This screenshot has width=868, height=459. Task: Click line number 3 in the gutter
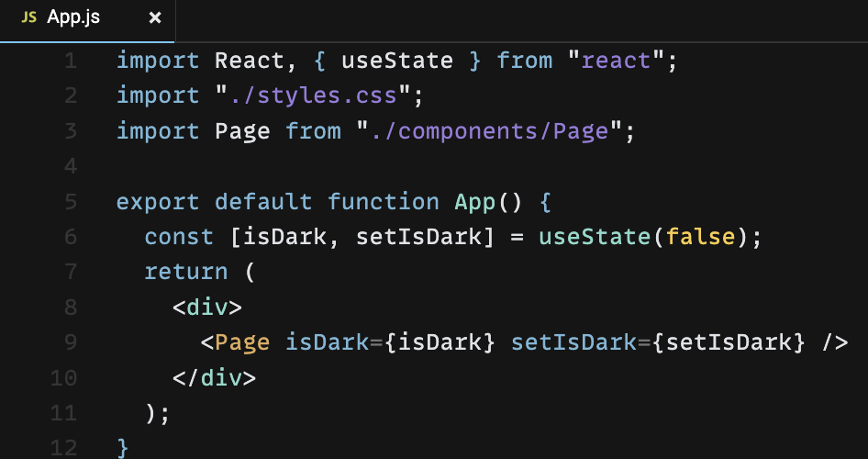pyautogui.click(x=71, y=131)
